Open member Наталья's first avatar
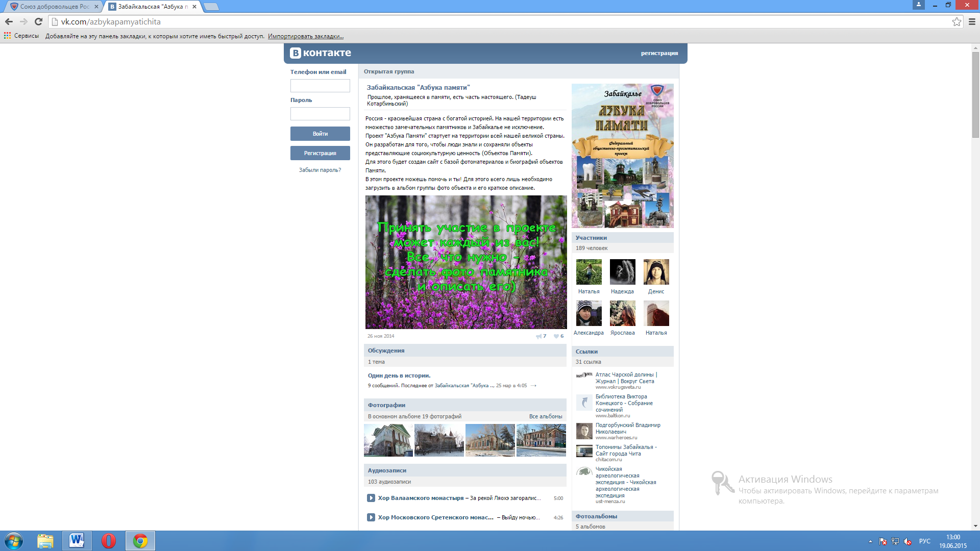The height and width of the screenshot is (551, 980). coord(589,272)
